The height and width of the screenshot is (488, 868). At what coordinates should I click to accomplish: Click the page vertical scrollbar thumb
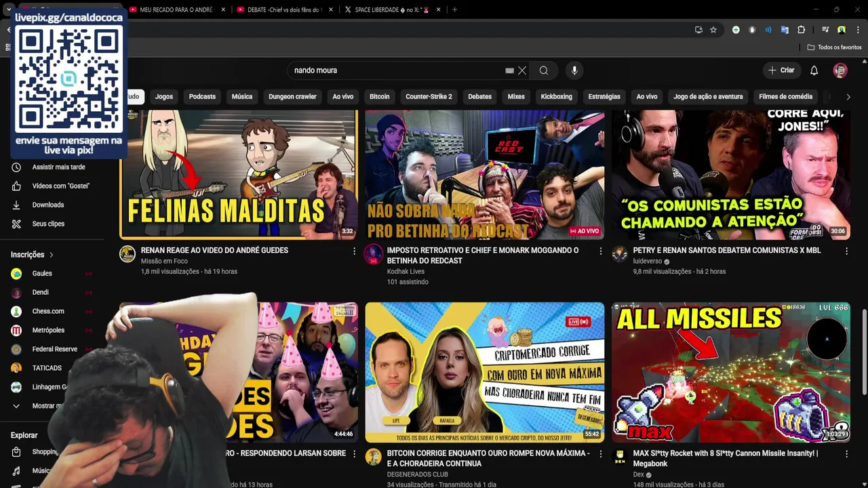864,351
